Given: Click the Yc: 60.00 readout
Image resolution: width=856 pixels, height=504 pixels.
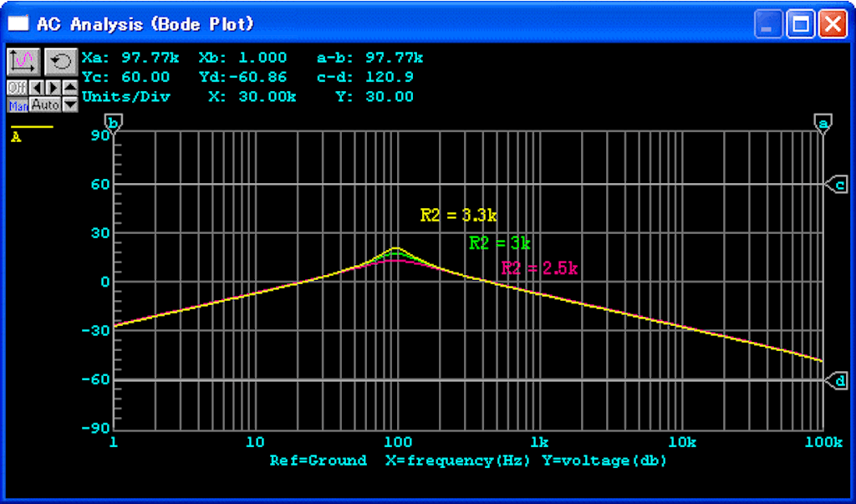Looking at the screenshot, I should click(126, 77).
